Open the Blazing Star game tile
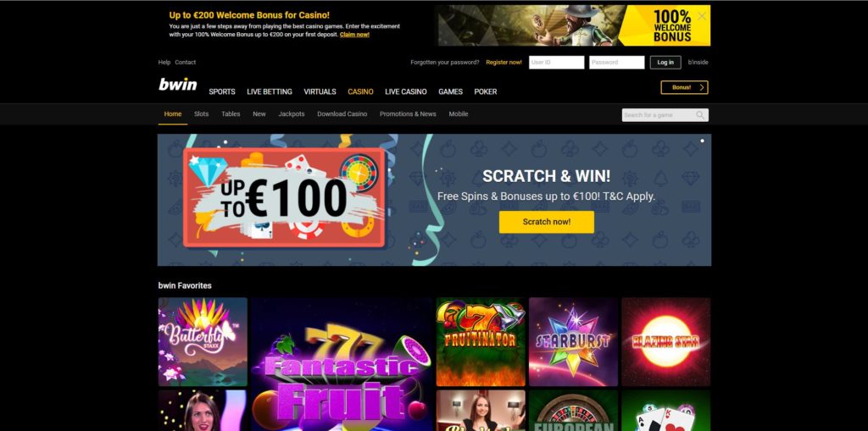 pos(666,342)
